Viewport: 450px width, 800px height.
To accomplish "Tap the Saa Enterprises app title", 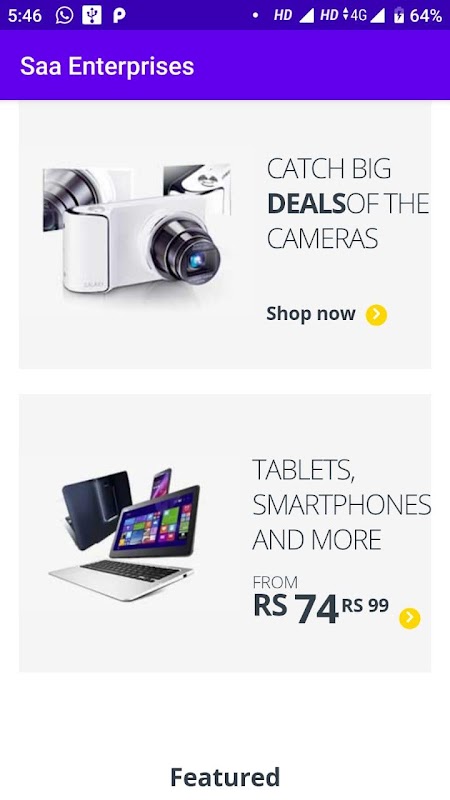I will (x=107, y=66).
